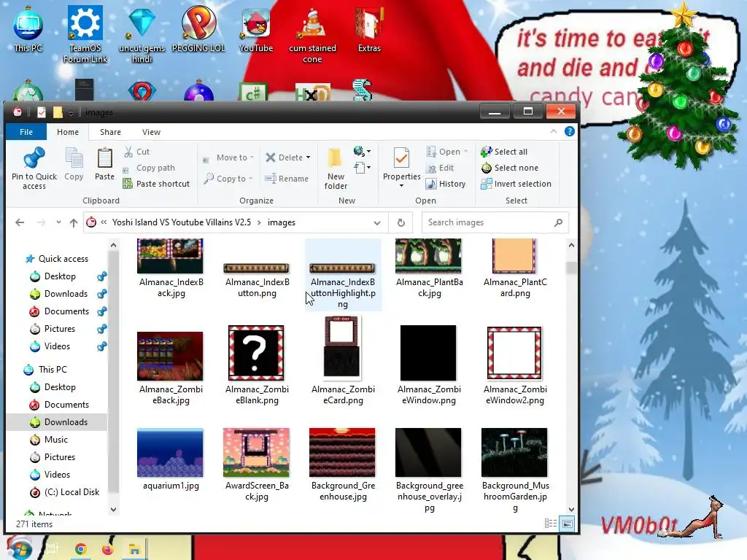Screen dimensions: 747x560
Task: Click Yoshi Island VS Youtube Villains breadcrumb
Action: click(x=182, y=222)
